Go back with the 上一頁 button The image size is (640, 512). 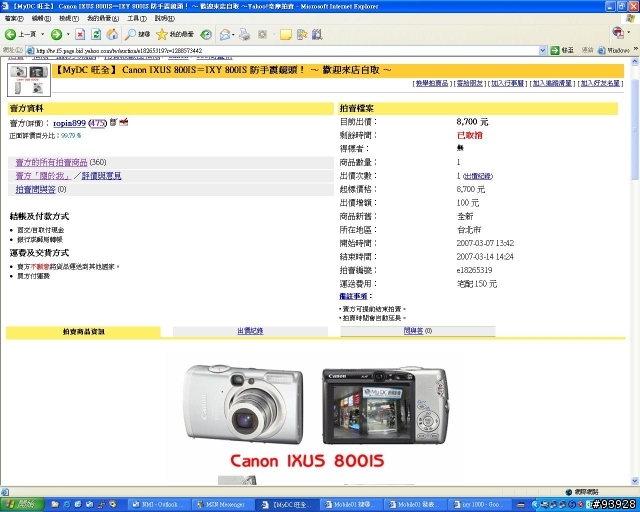click(21, 34)
